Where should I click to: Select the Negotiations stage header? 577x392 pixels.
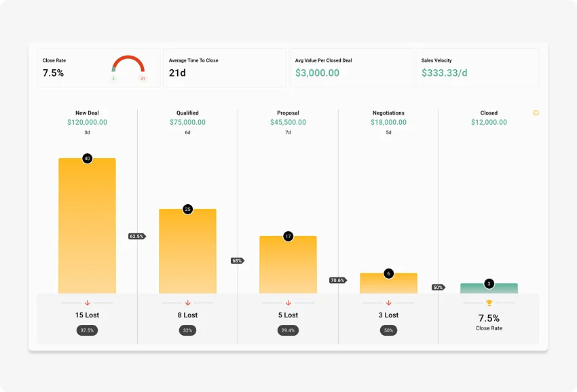click(388, 113)
